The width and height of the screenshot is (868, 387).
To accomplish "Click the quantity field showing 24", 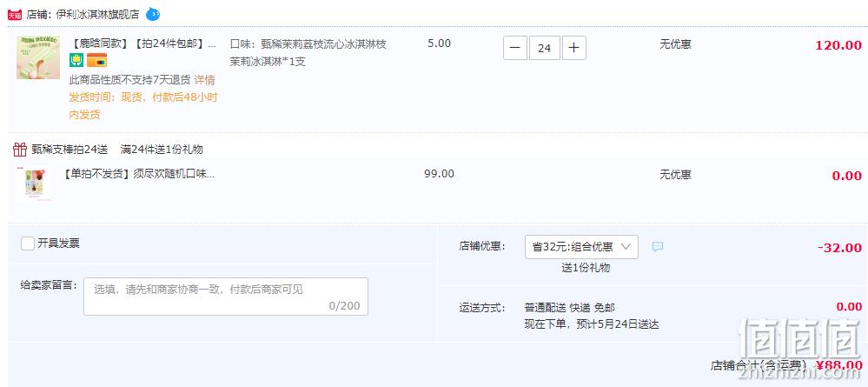I will point(545,48).
